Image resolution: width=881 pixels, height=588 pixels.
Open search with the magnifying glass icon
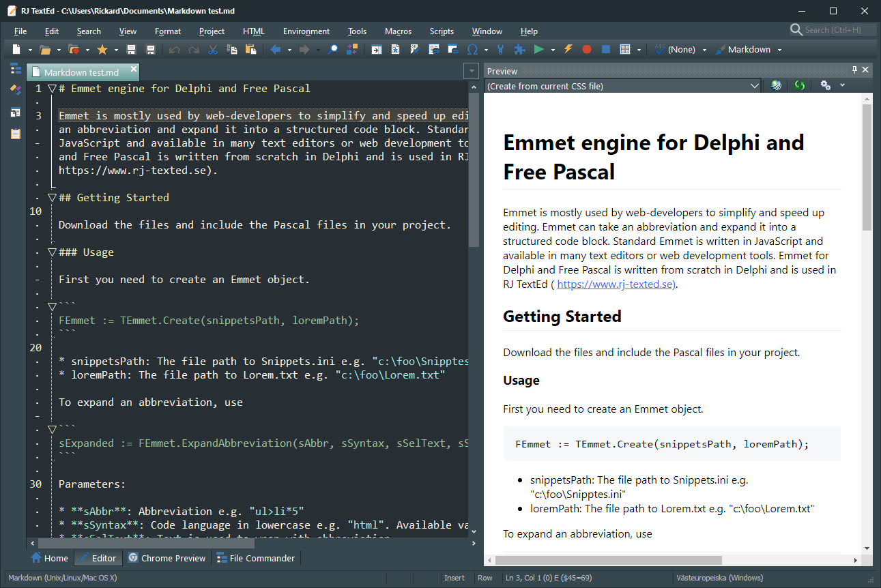(x=333, y=49)
